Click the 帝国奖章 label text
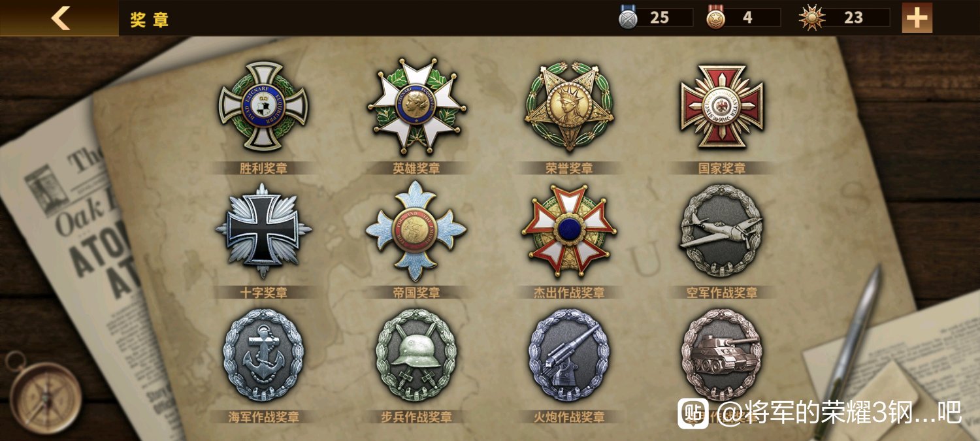980x441 pixels. click(x=416, y=293)
